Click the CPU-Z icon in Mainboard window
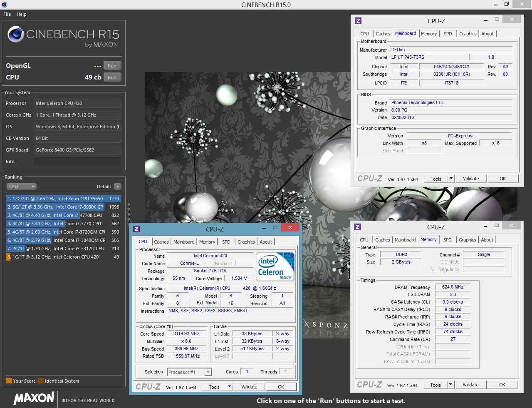This screenshot has width=532, height=408. [358, 21]
